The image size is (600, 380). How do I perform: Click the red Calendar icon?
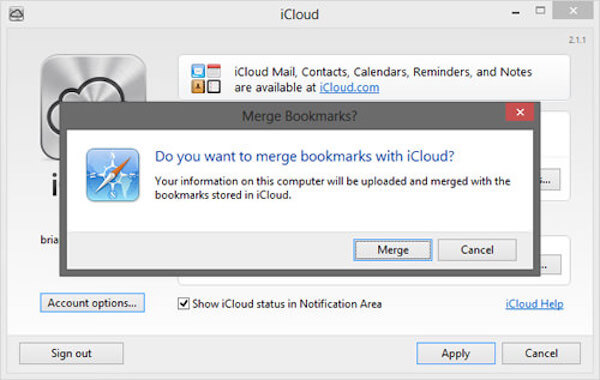(214, 71)
